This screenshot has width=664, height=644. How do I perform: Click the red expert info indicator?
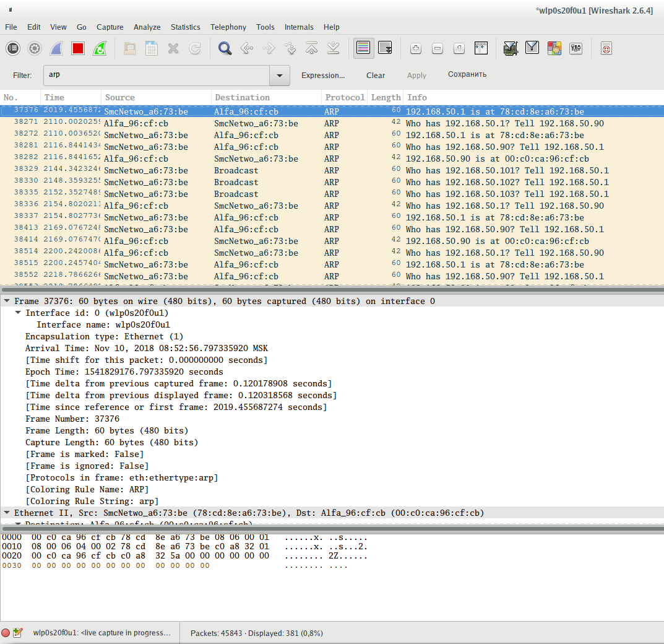[6, 633]
